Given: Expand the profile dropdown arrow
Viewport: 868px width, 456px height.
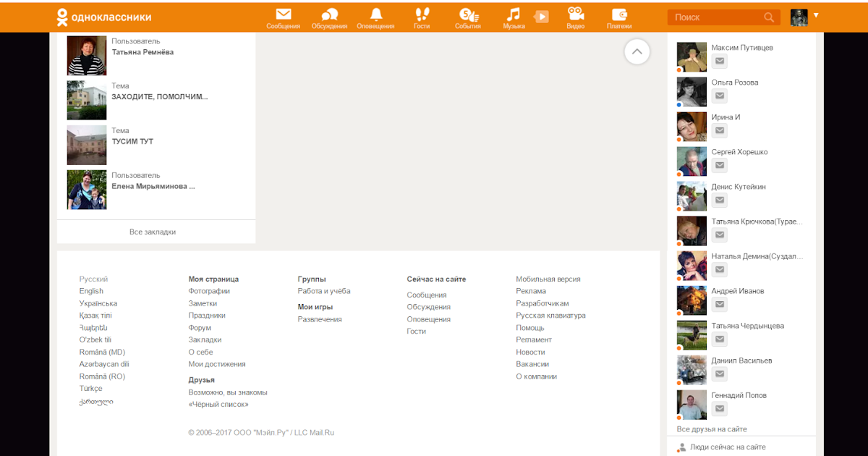Looking at the screenshot, I should (816, 15).
